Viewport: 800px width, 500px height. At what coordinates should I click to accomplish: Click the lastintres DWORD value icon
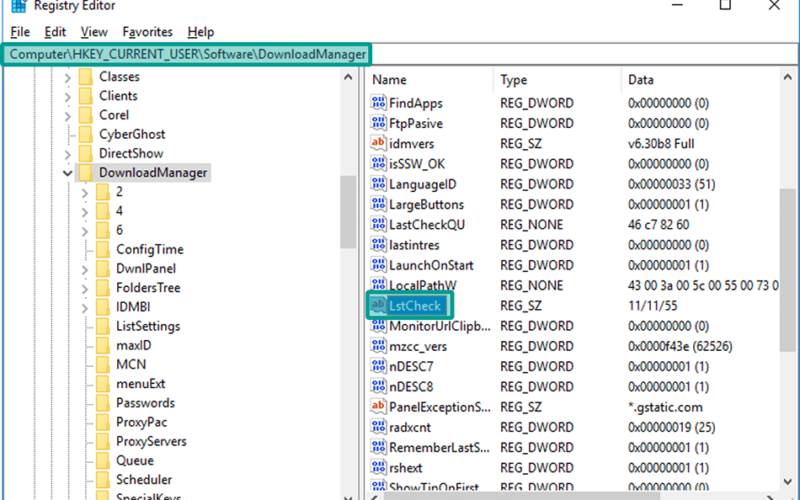[x=378, y=244]
